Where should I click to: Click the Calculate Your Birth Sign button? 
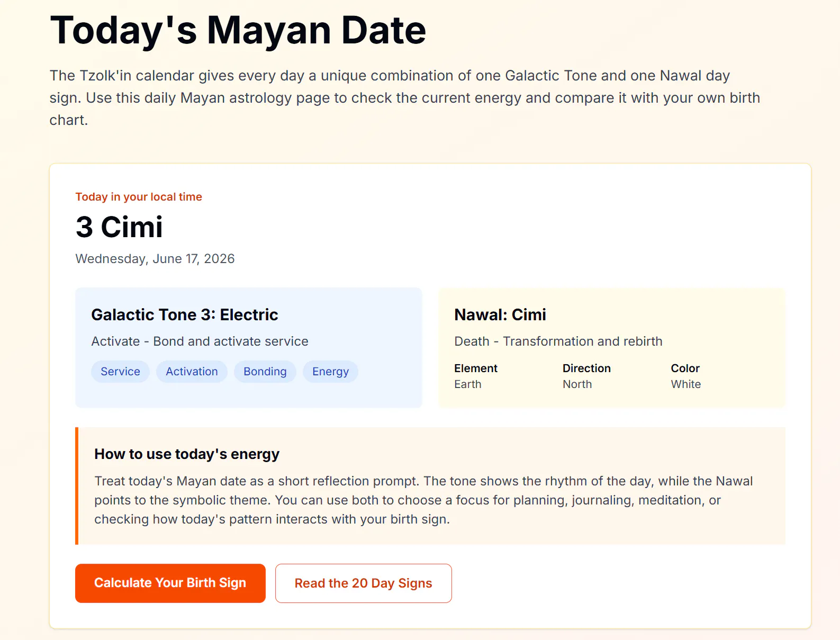click(170, 583)
